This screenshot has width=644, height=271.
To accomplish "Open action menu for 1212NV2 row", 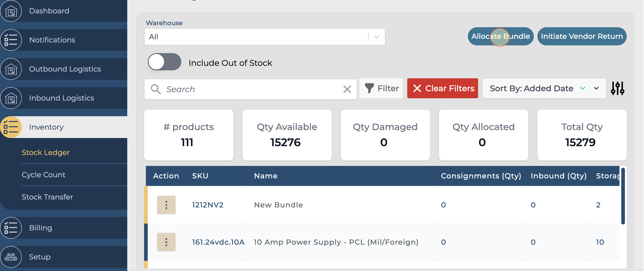I will 166,205.
